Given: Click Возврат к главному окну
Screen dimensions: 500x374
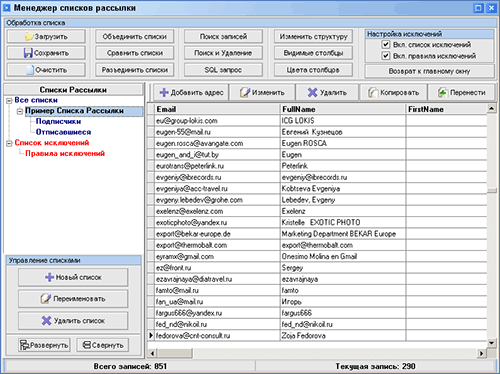Looking at the screenshot, I should coord(429,71).
